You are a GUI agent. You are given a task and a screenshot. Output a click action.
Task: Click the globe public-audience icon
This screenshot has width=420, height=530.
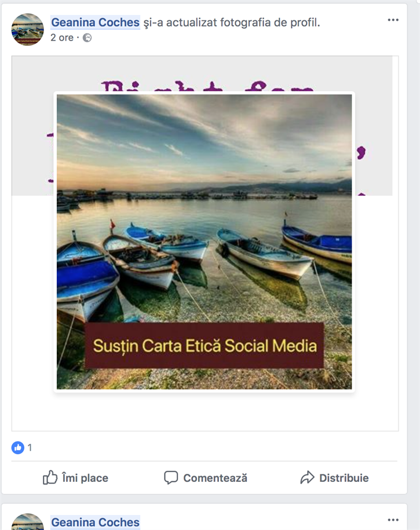(x=87, y=38)
